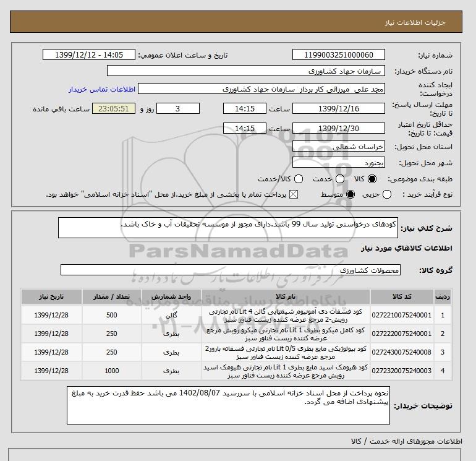Open the buyer contact information link

tap(102, 89)
